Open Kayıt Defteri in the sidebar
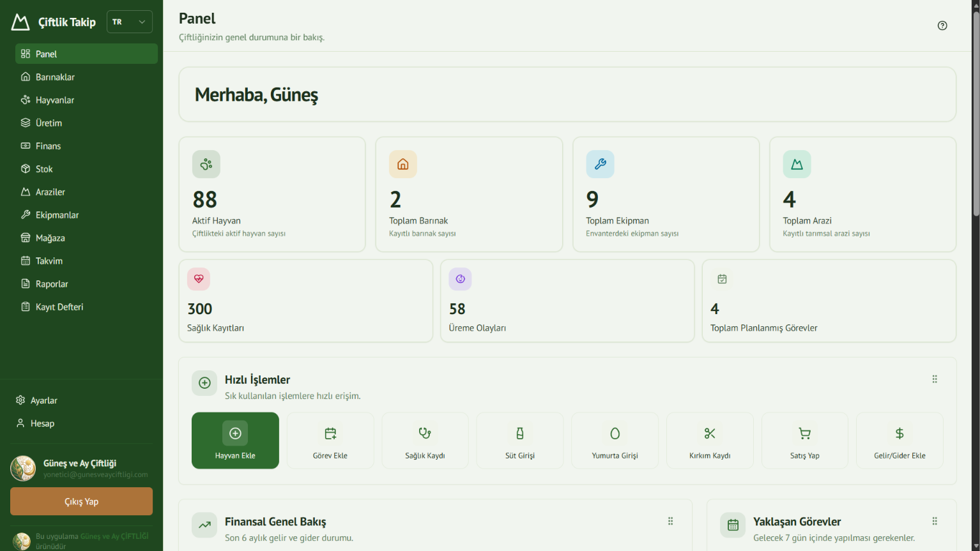The height and width of the screenshot is (551, 980). point(86,306)
